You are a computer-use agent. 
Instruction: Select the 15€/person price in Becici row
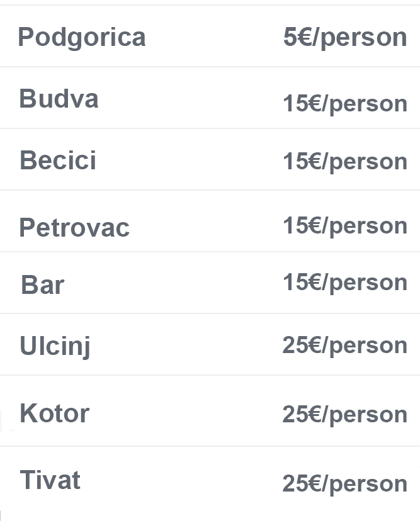(345, 162)
